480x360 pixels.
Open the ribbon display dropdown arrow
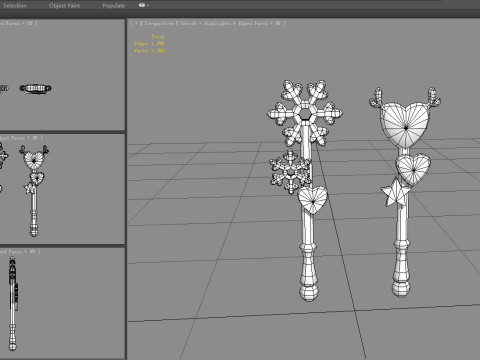point(148,5)
